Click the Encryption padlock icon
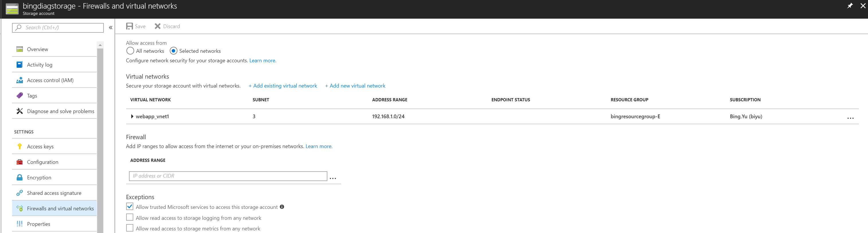The width and height of the screenshot is (868, 233). point(19,177)
